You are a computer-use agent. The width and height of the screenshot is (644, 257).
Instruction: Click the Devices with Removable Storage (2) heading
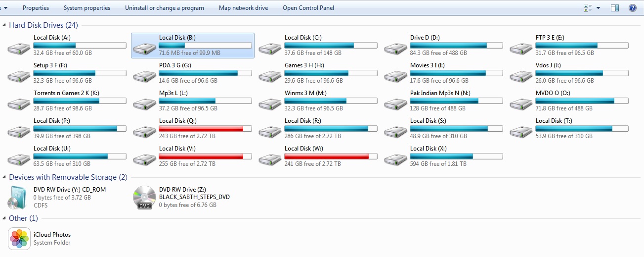[68, 177]
